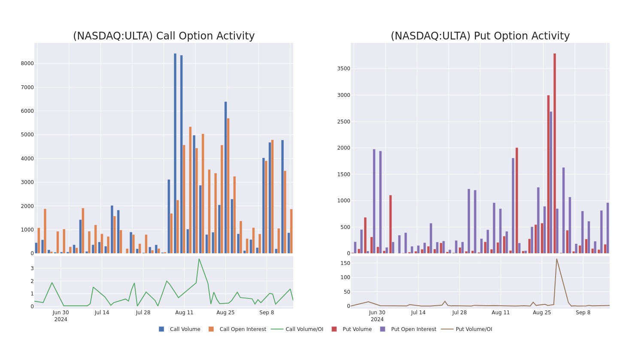Click the Put Volume/OI legend line marker

click(x=447, y=329)
